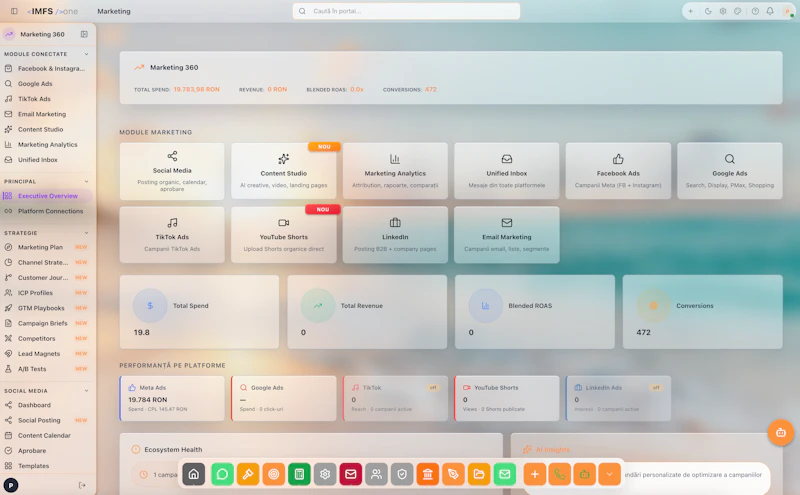Open the Content Studio module card
Screen dimensions: 800x495
[284, 171]
